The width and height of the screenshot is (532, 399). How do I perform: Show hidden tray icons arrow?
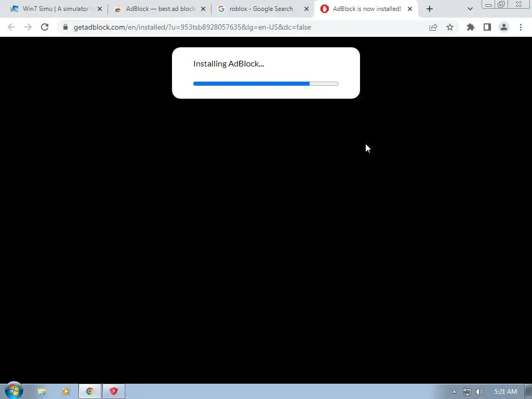[454, 392]
